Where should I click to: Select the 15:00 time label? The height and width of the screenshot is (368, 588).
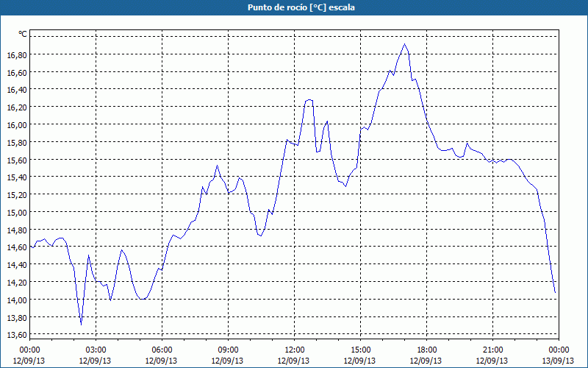pos(361,350)
